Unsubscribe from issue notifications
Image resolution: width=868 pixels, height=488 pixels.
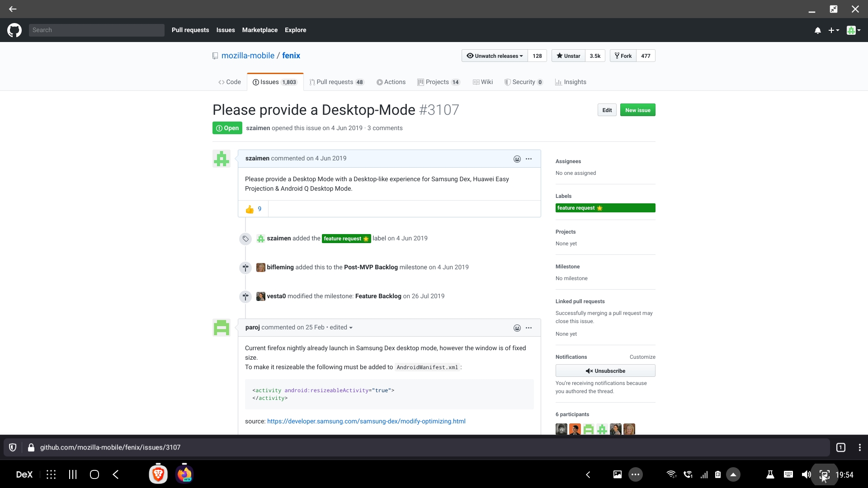pos(605,371)
